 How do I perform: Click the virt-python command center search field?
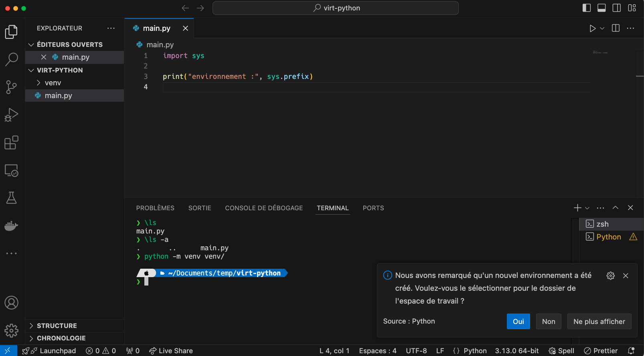[336, 8]
